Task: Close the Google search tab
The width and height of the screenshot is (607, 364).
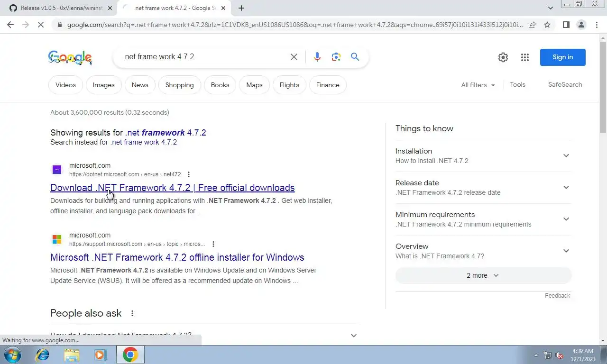Action: click(223, 8)
